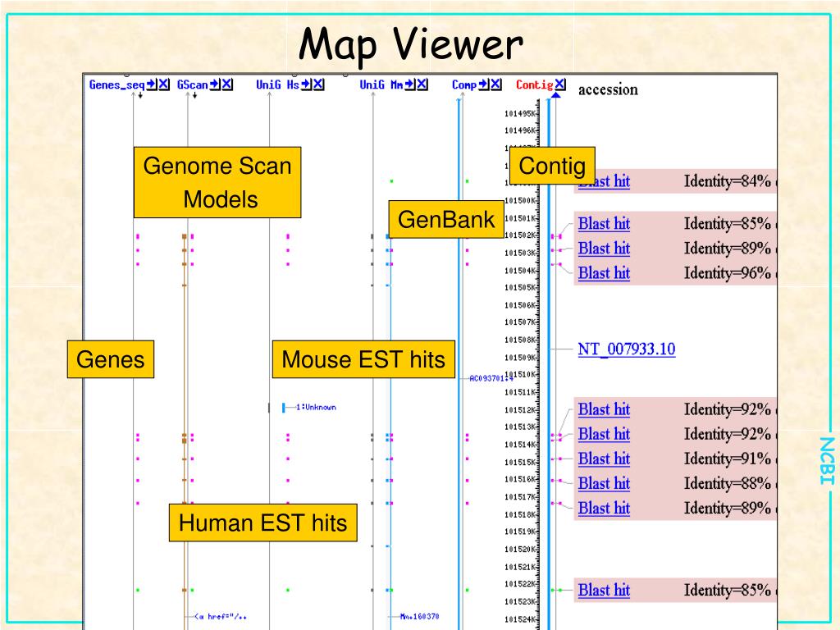The image size is (840, 630).
Task: Click the red Contig map label
Action: point(535,84)
